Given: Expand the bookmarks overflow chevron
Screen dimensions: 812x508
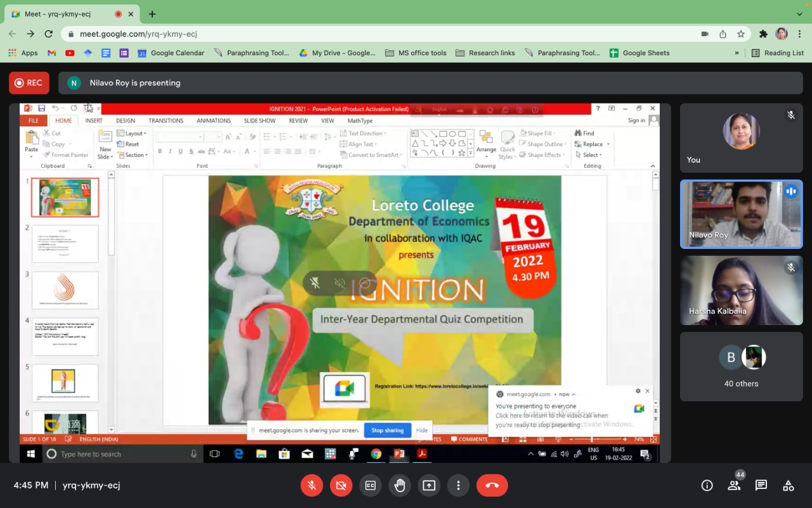Looking at the screenshot, I should (737, 53).
